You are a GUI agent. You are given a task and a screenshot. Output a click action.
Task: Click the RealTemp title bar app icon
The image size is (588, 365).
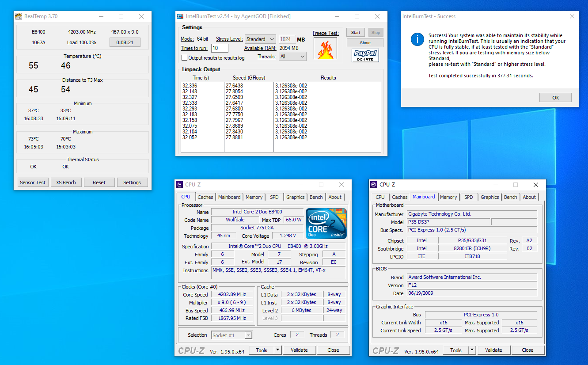(19, 16)
